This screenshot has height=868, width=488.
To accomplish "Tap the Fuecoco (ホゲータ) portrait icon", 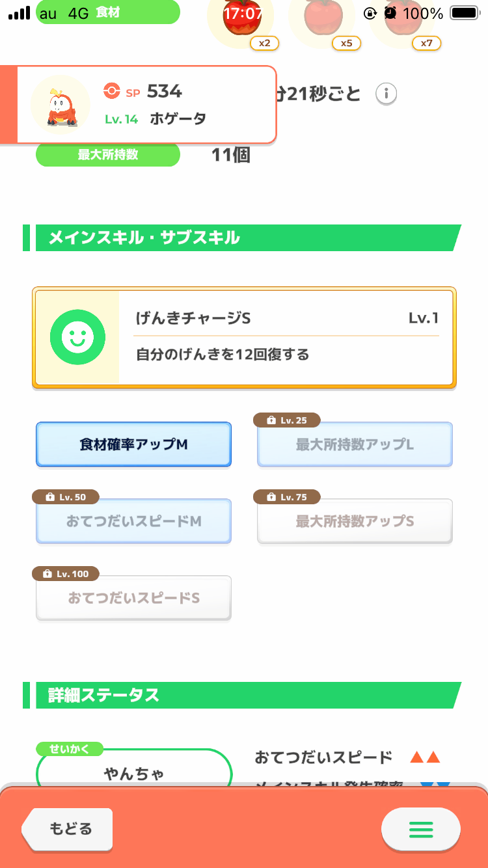I will coord(61,103).
